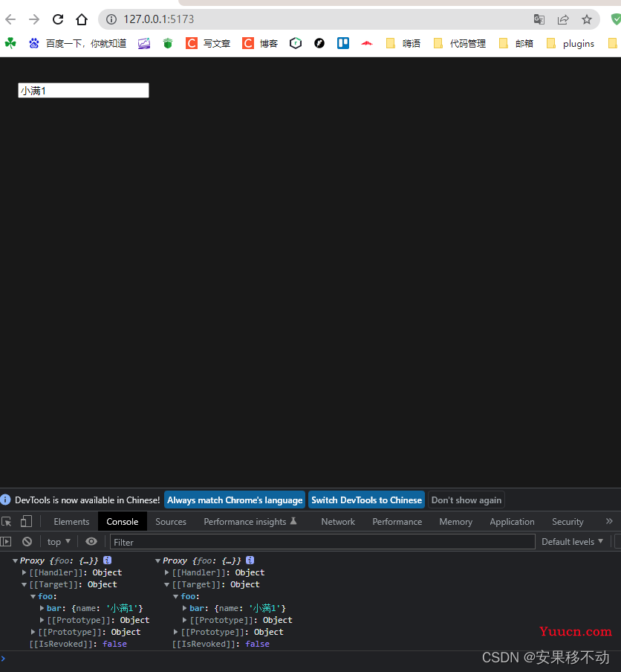Switch to the Memory tab
Image resolution: width=621 pixels, height=672 pixels.
tap(455, 522)
